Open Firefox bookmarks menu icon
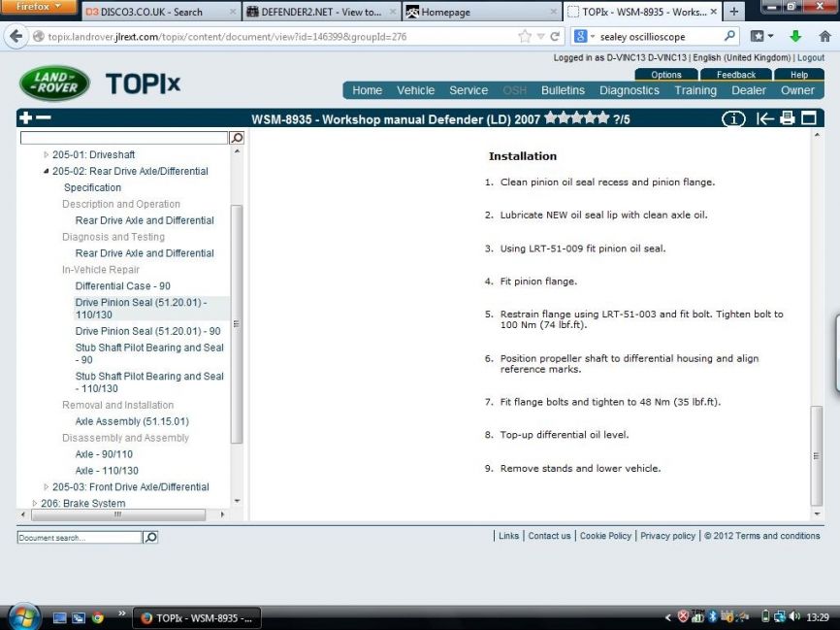 (761, 37)
